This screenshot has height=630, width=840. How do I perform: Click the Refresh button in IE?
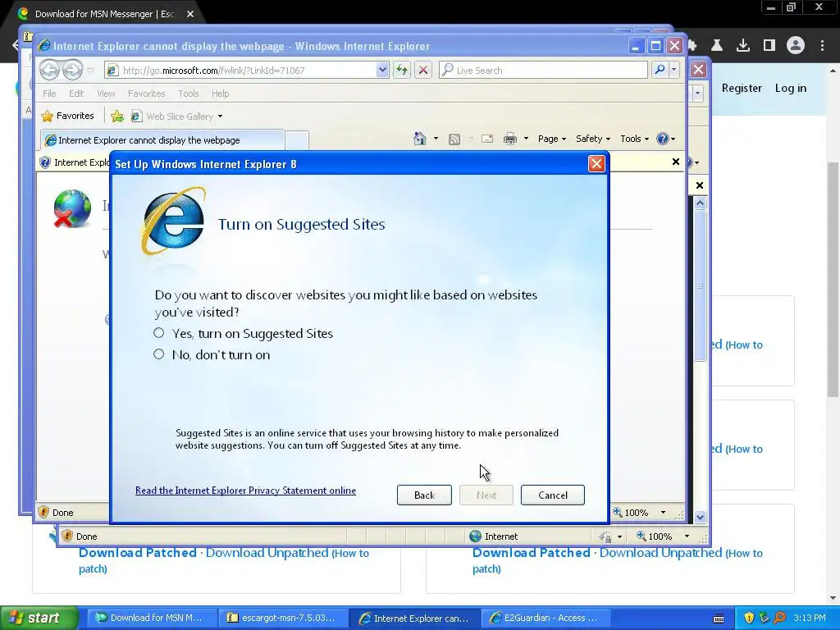pyautogui.click(x=402, y=71)
